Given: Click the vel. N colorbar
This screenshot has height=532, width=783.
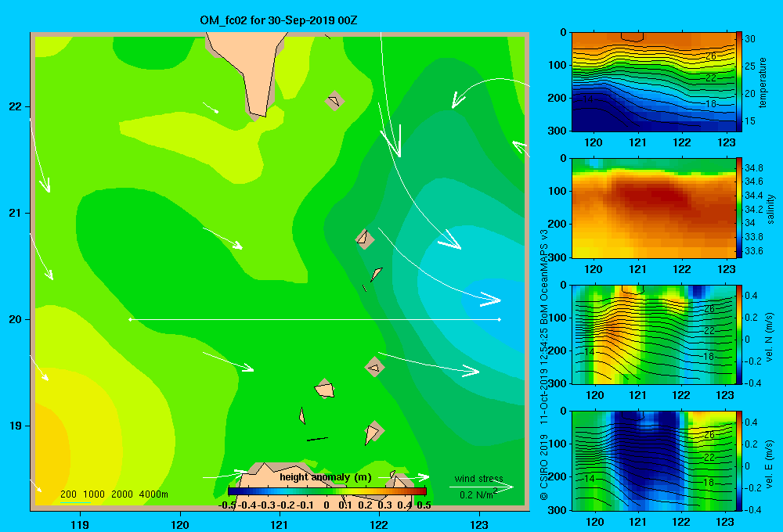Looking at the screenshot, I should pos(739,334).
